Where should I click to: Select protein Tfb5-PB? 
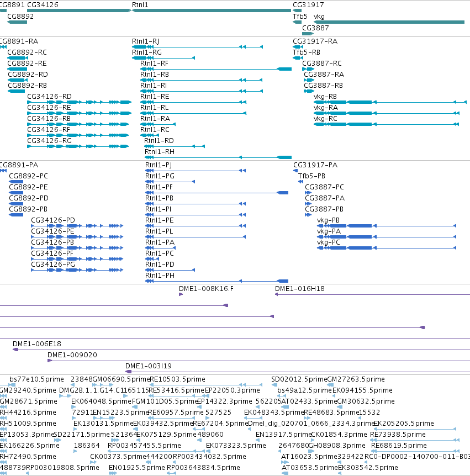point(311,176)
